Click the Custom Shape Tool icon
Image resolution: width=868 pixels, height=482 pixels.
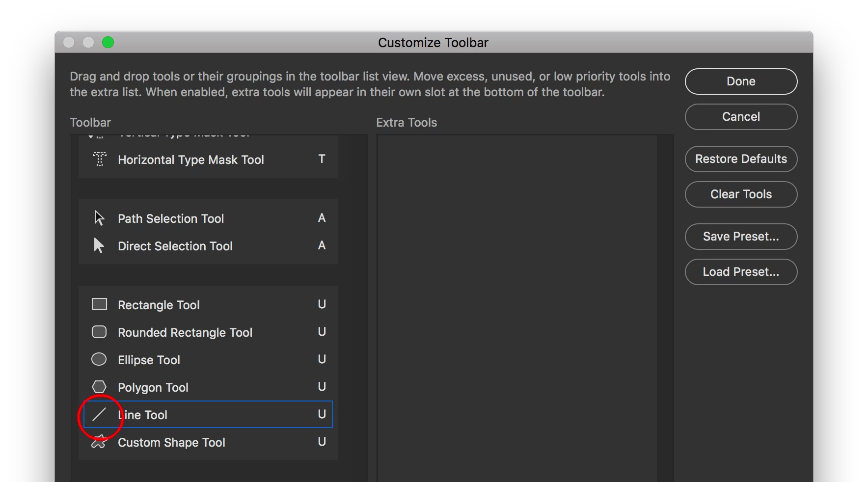coord(99,442)
